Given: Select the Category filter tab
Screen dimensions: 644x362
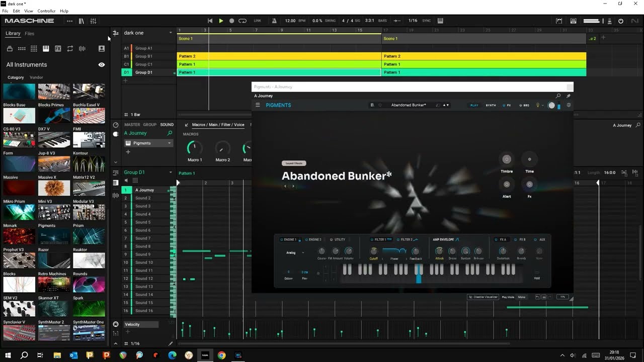Looking at the screenshot, I should [16, 77].
